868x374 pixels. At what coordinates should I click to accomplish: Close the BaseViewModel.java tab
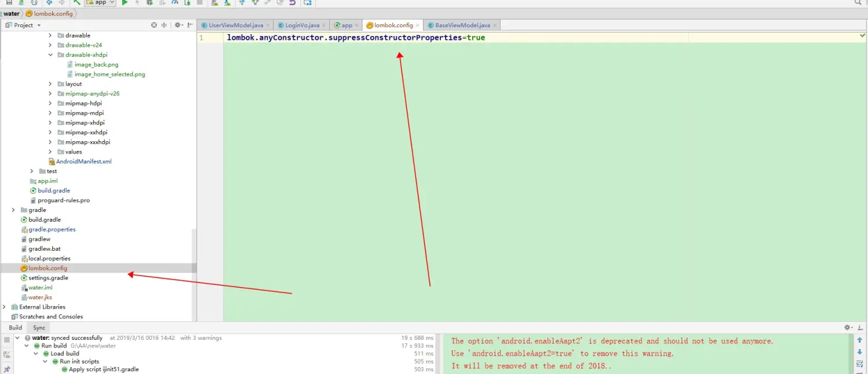tap(494, 25)
